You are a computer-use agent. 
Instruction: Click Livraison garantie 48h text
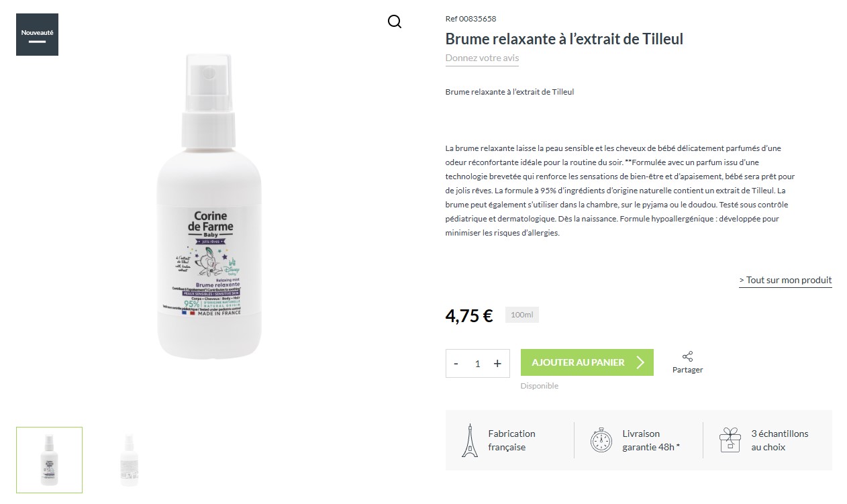pos(651,440)
